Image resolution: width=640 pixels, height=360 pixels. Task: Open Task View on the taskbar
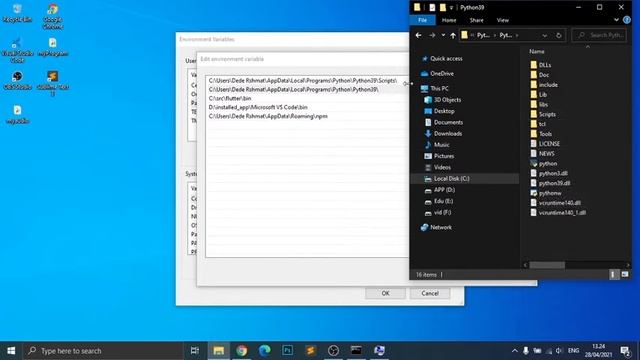195,351
